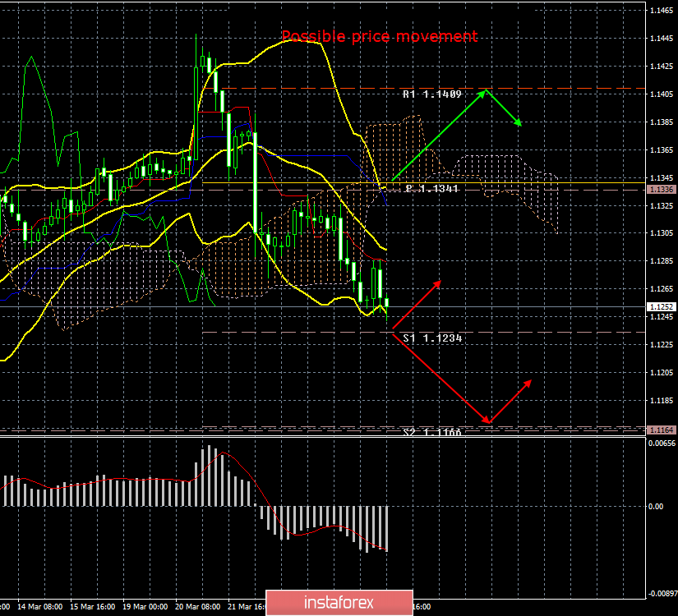
Task: Click the 1.1345 price axis label
Action: 662,177
